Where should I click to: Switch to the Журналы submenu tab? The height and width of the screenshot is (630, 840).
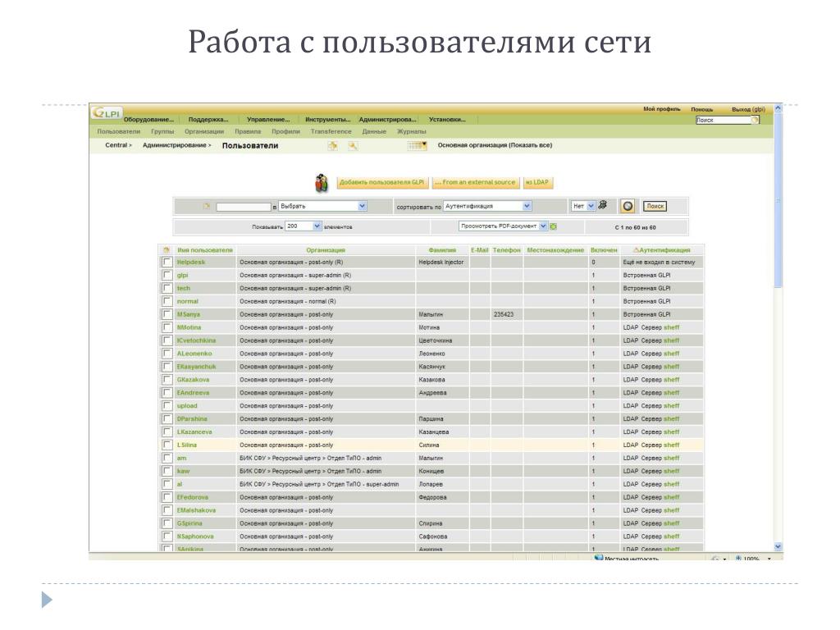point(412,132)
